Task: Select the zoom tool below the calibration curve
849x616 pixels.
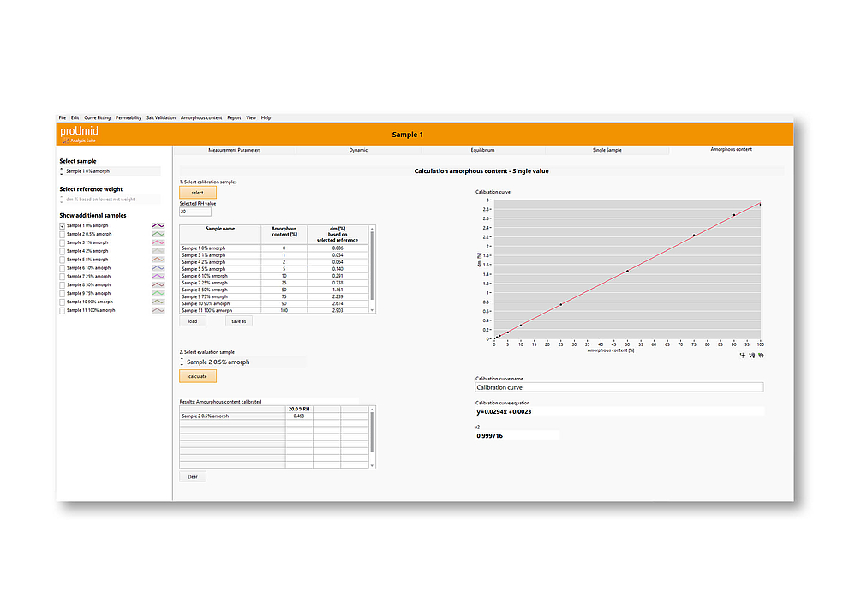Action: (x=752, y=355)
